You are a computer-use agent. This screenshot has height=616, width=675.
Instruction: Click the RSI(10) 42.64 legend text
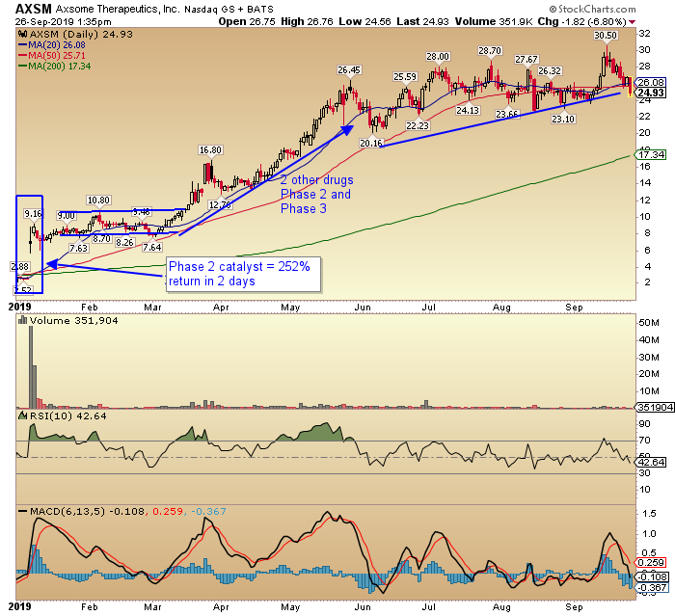(68, 415)
